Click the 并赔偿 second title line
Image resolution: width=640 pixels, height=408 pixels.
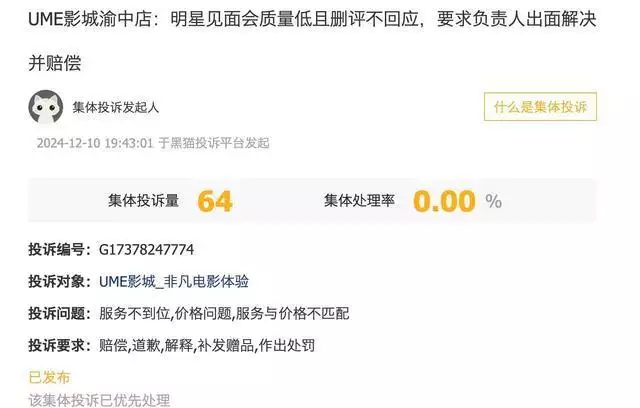tap(55, 63)
